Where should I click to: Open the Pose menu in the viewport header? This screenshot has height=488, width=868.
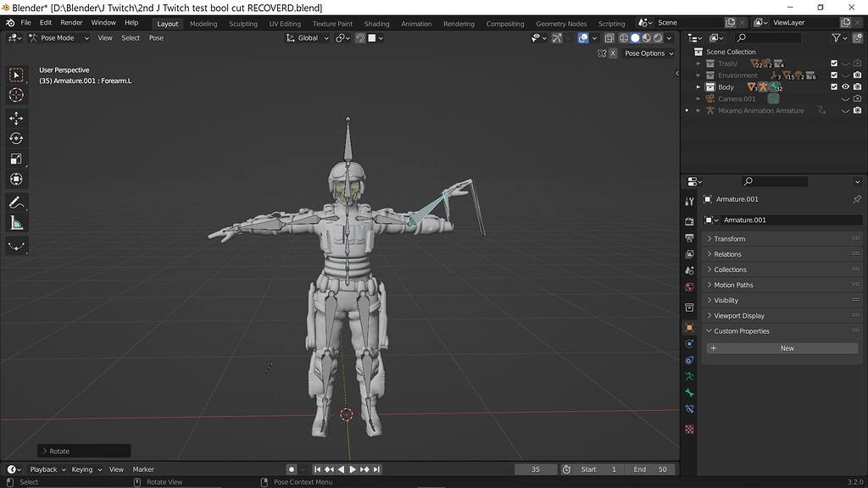[156, 37]
